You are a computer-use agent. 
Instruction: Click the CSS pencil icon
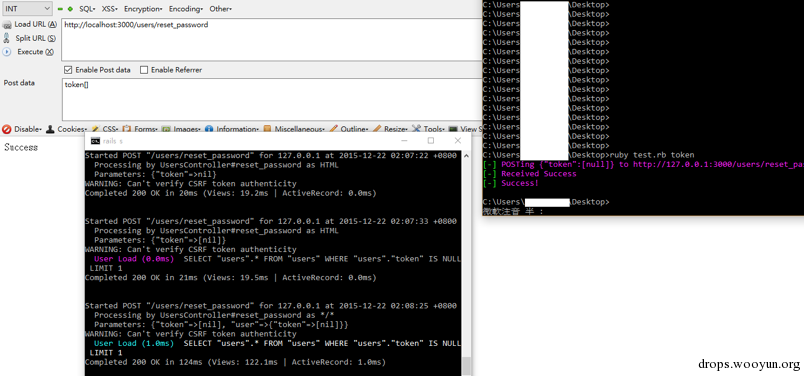coord(96,128)
